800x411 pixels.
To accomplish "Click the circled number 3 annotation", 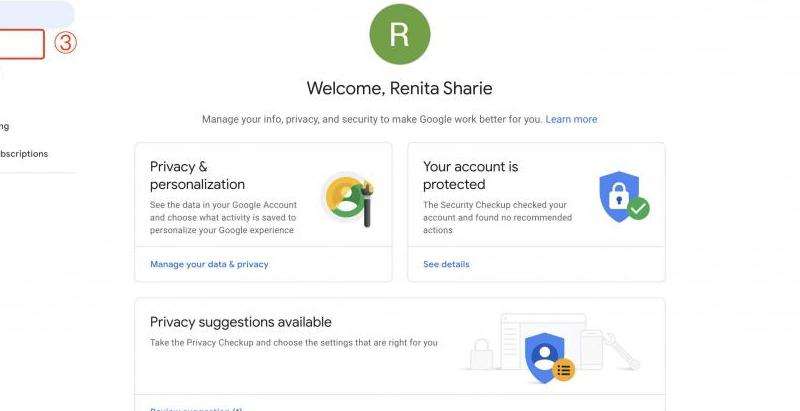I will click(x=65, y=43).
